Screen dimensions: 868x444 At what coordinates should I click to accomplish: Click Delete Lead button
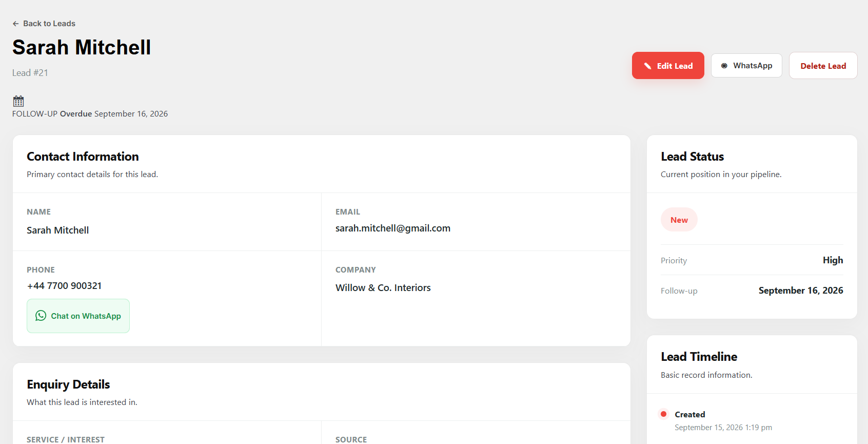[x=823, y=66]
